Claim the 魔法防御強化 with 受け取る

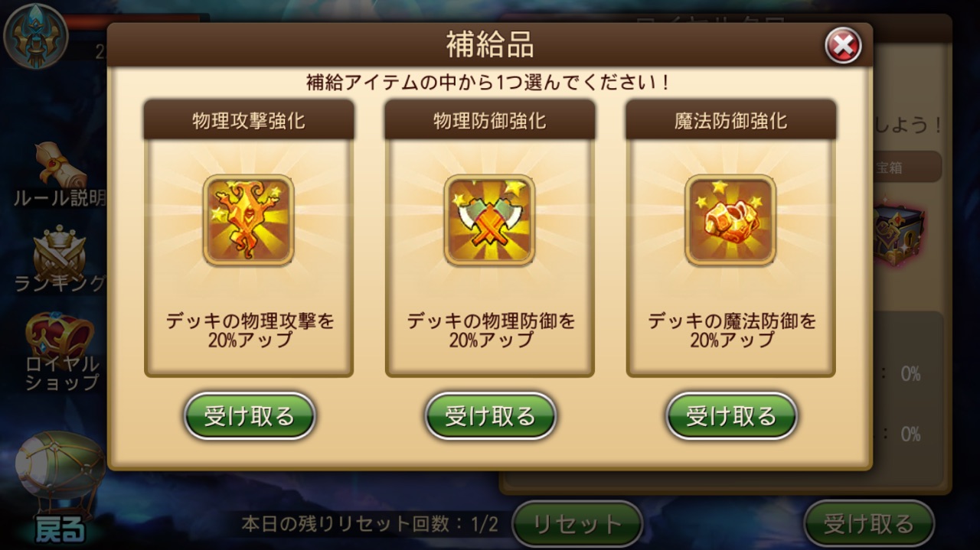click(x=731, y=416)
